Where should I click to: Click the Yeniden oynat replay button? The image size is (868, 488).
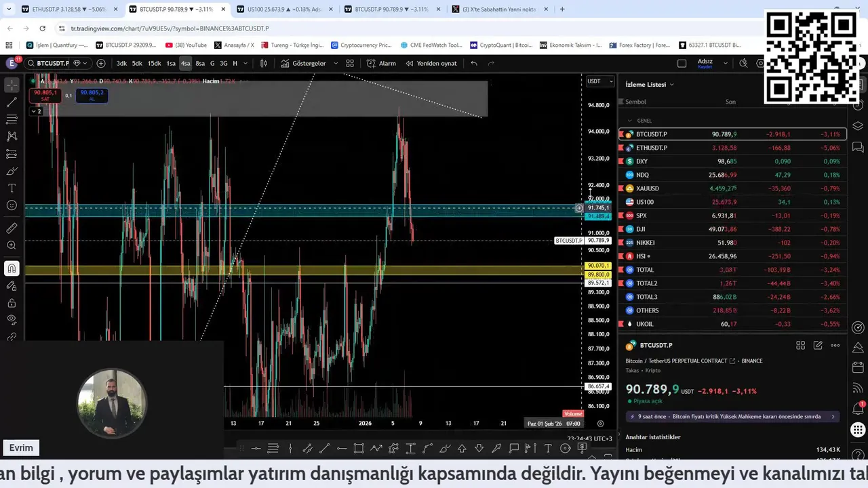click(431, 63)
